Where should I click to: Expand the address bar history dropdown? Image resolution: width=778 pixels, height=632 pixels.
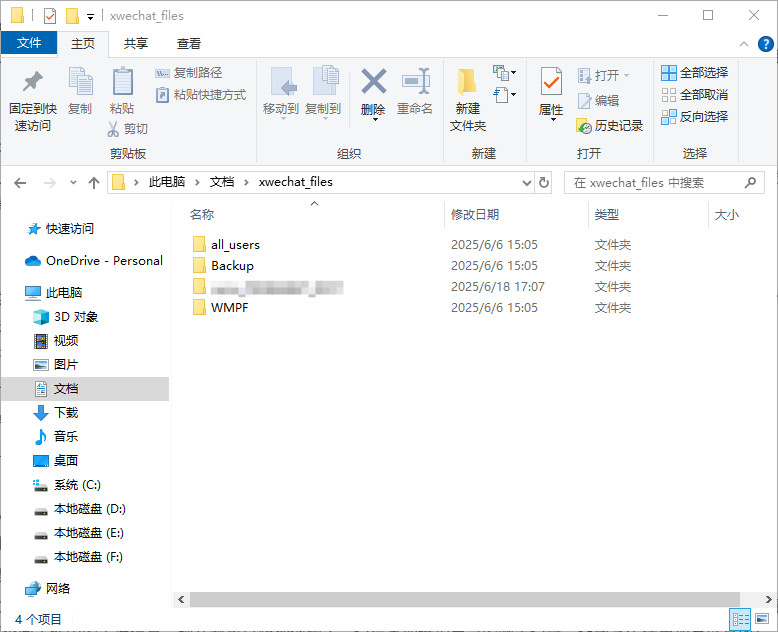coord(526,183)
